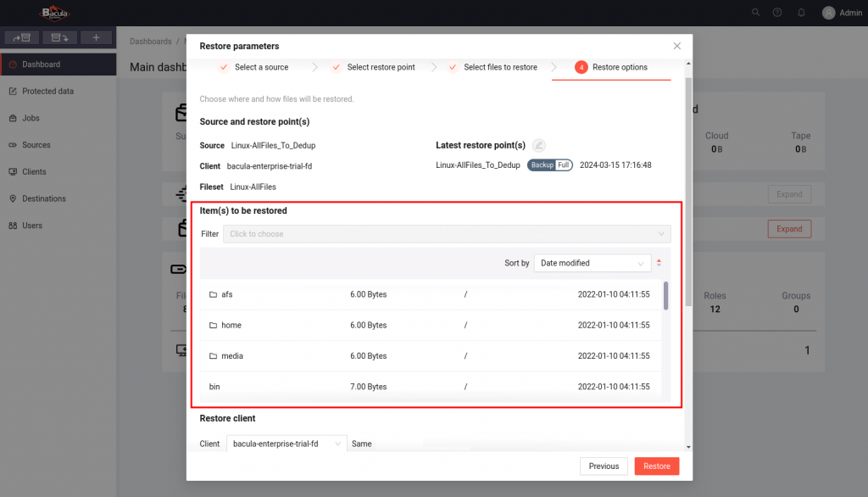This screenshot has height=497, width=868.
Task: Open the help question mark icon
Action: pos(777,13)
